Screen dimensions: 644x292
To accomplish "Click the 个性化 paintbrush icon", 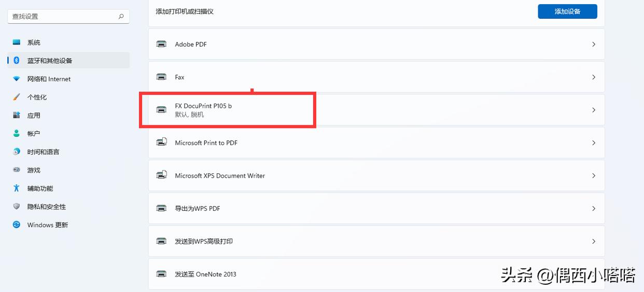I will tap(17, 97).
